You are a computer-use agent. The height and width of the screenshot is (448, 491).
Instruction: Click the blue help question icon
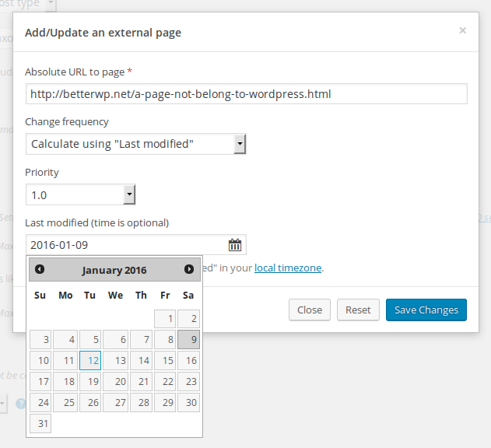(21, 404)
